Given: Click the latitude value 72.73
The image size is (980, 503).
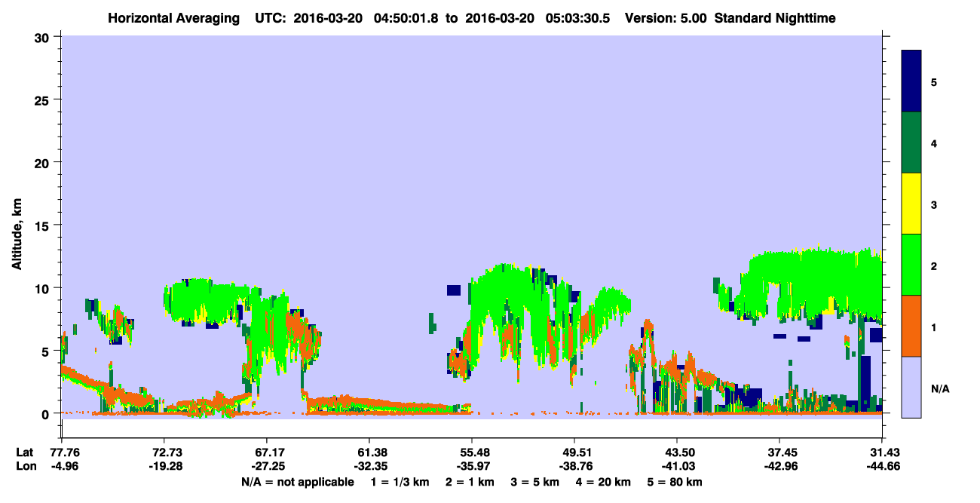Looking at the screenshot, I should coord(164,452).
